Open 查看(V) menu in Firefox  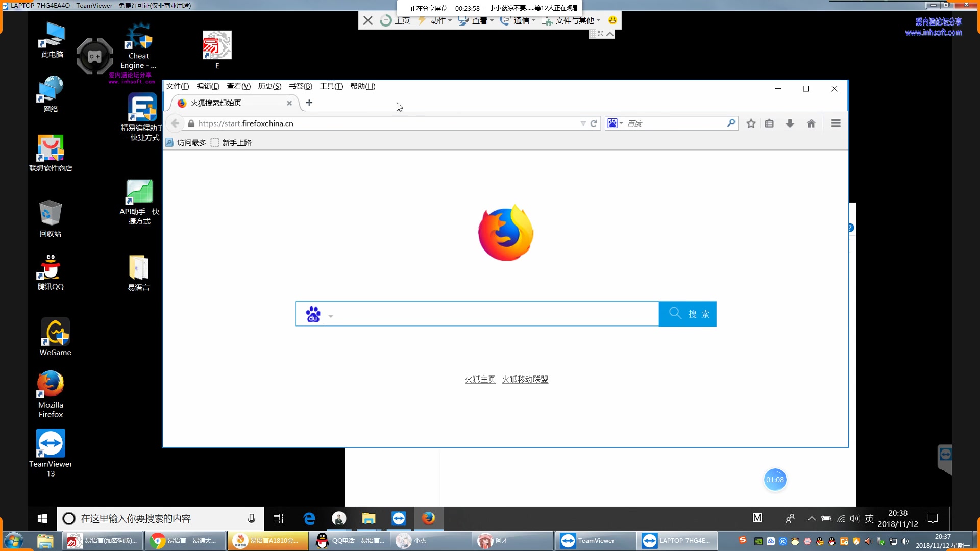coord(238,86)
